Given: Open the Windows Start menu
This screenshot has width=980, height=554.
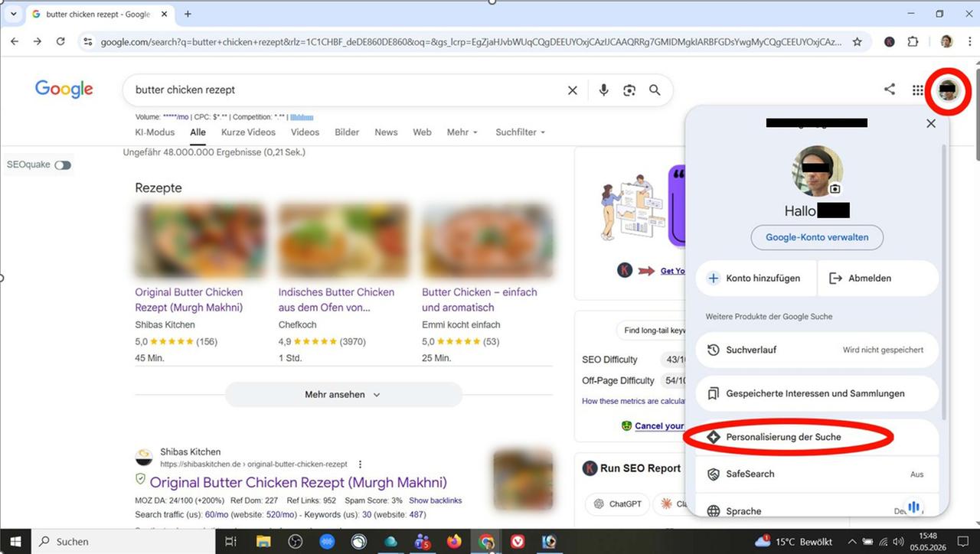Looking at the screenshot, I should [x=16, y=541].
